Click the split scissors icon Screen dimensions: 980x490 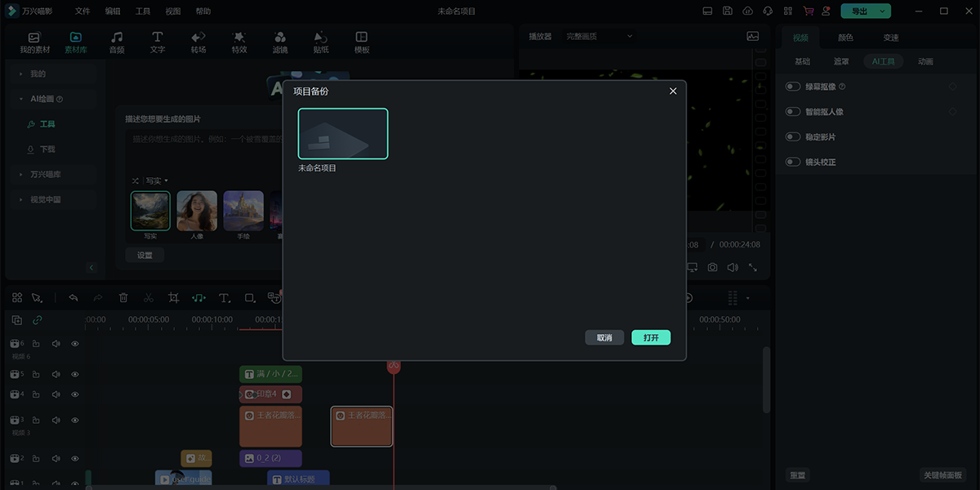click(148, 298)
